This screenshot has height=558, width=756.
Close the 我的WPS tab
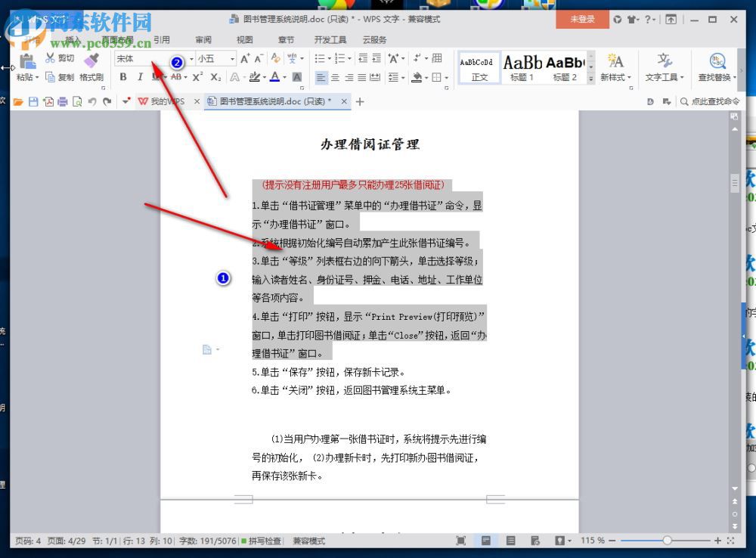197,100
